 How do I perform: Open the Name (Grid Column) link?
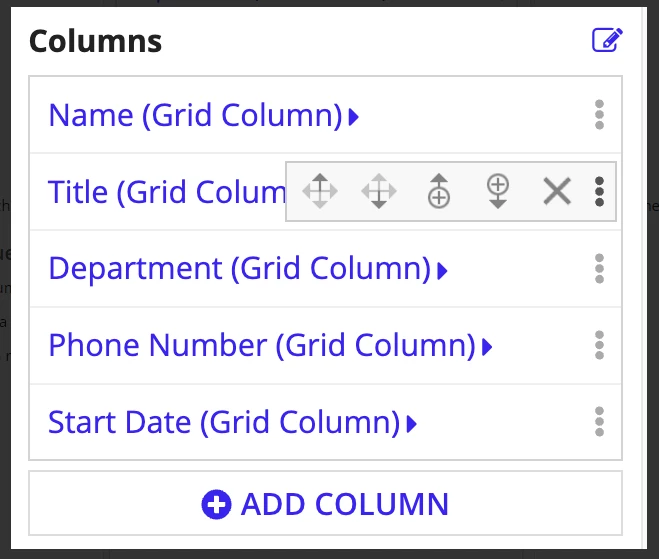[x=196, y=116]
